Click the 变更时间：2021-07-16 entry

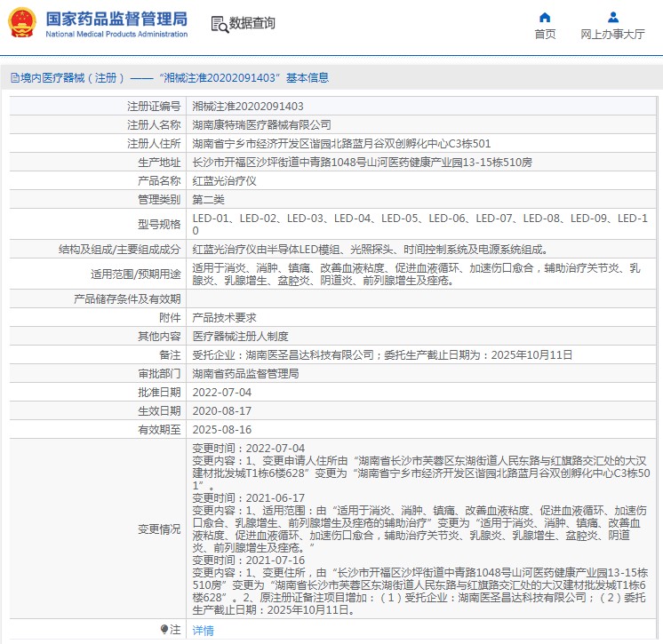(x=248, y=561)
